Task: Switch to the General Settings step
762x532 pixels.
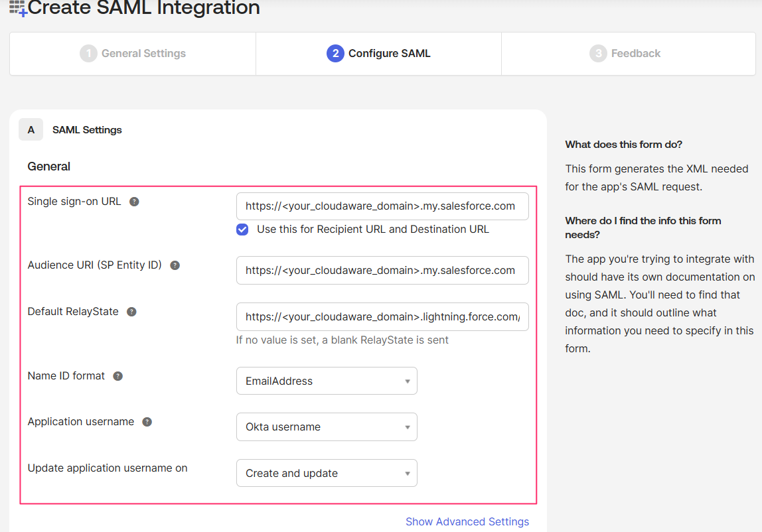Action: (x=132, y=53)
